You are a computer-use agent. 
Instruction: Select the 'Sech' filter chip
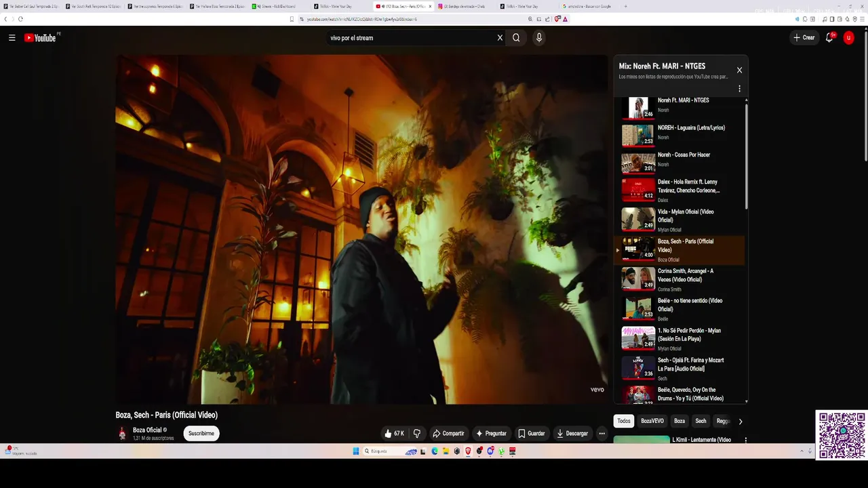pyautogui.click(x=701, y=421)
